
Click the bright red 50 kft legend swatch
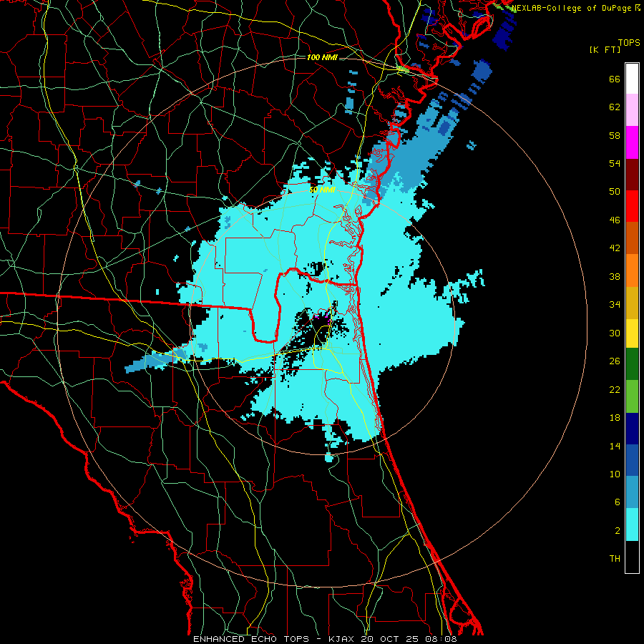[632, 206]
